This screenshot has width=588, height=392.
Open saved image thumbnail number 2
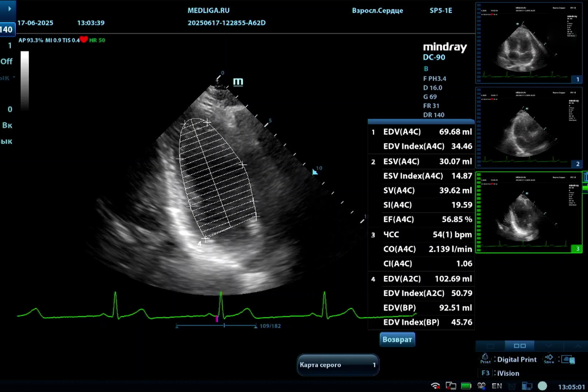[x=528, y=127]
